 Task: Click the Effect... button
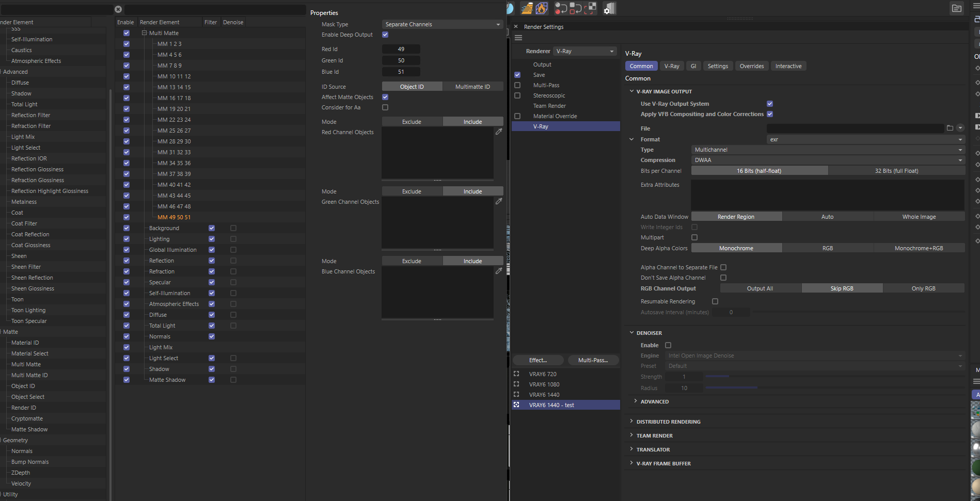click(538, 360)
